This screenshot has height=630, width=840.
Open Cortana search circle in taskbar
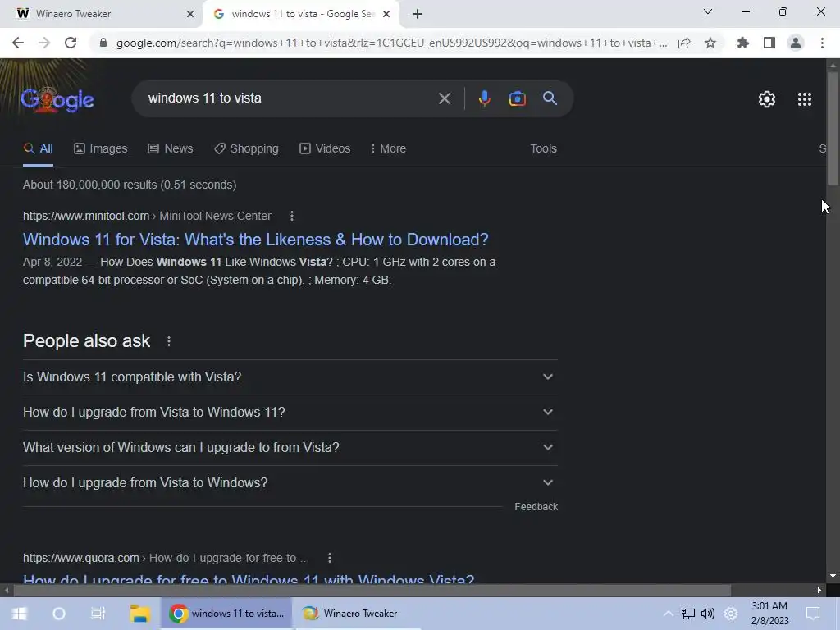(x=59, y=614)
